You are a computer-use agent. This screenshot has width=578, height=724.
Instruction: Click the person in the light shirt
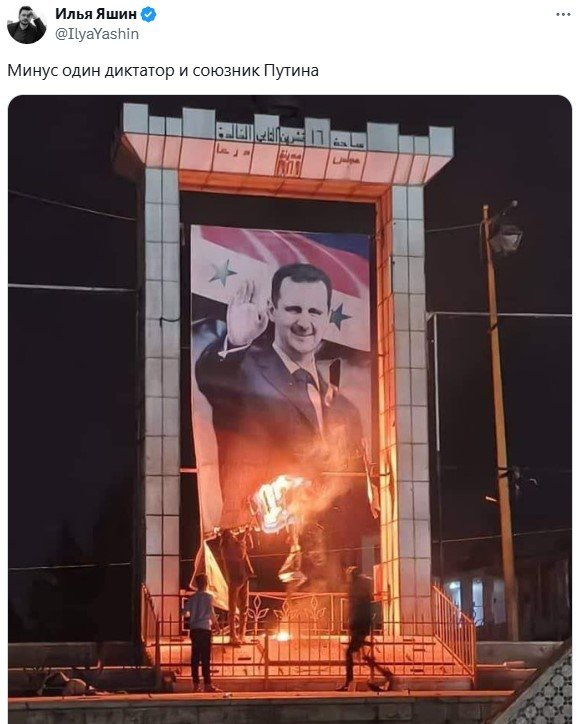coord(202,632)
